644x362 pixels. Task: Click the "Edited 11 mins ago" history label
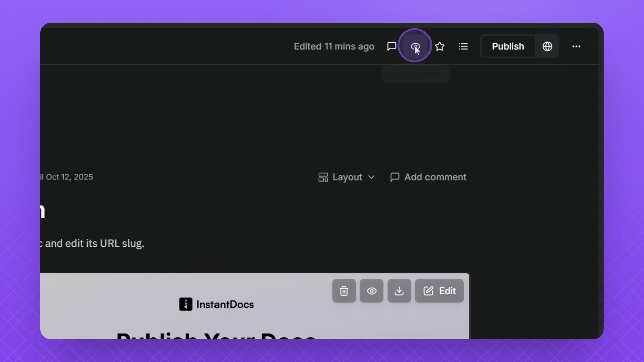(x=334, y=46)
